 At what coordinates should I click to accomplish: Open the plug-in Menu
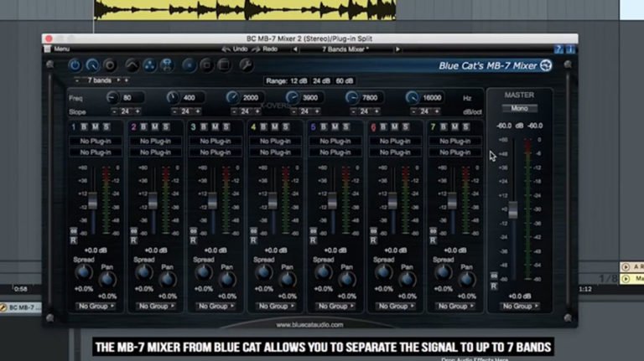60,49
